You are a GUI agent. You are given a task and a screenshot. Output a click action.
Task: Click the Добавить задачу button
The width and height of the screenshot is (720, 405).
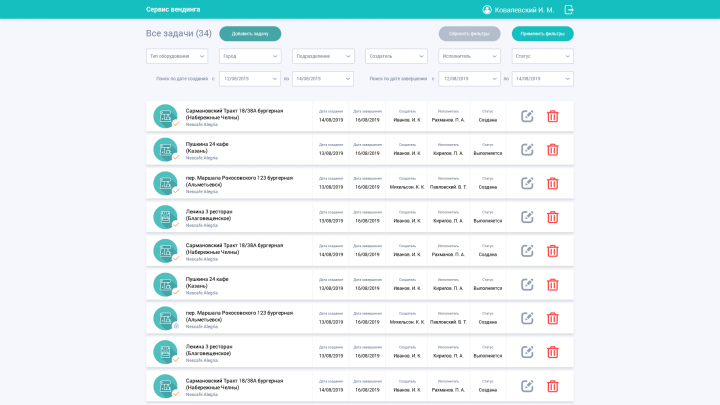click(250, 34)
